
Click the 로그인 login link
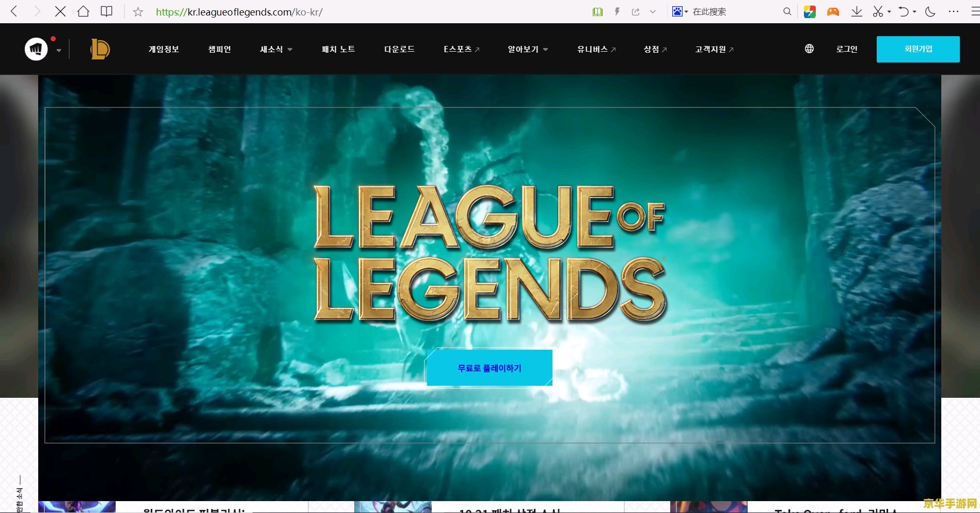tap(847, 49)
